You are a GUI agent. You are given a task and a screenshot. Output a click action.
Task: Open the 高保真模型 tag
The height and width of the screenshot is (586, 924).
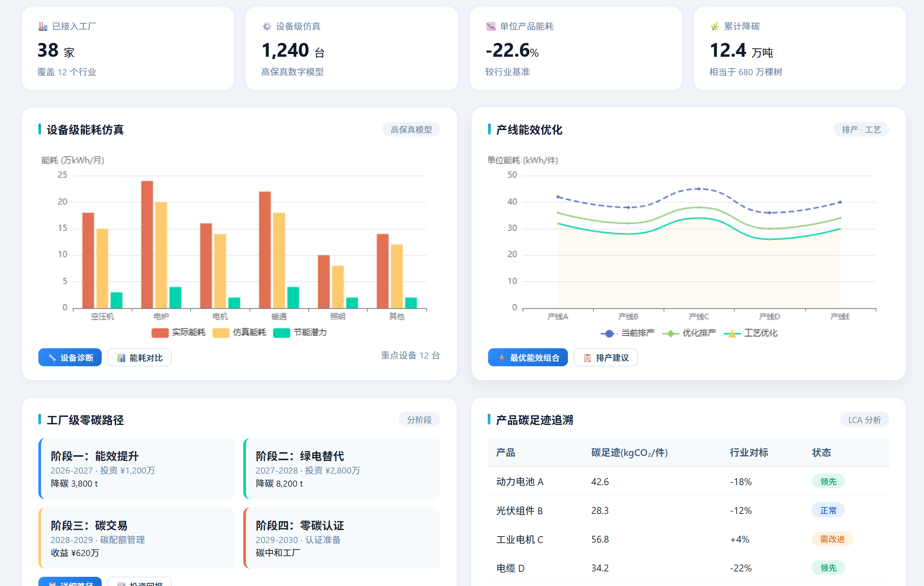411,130
